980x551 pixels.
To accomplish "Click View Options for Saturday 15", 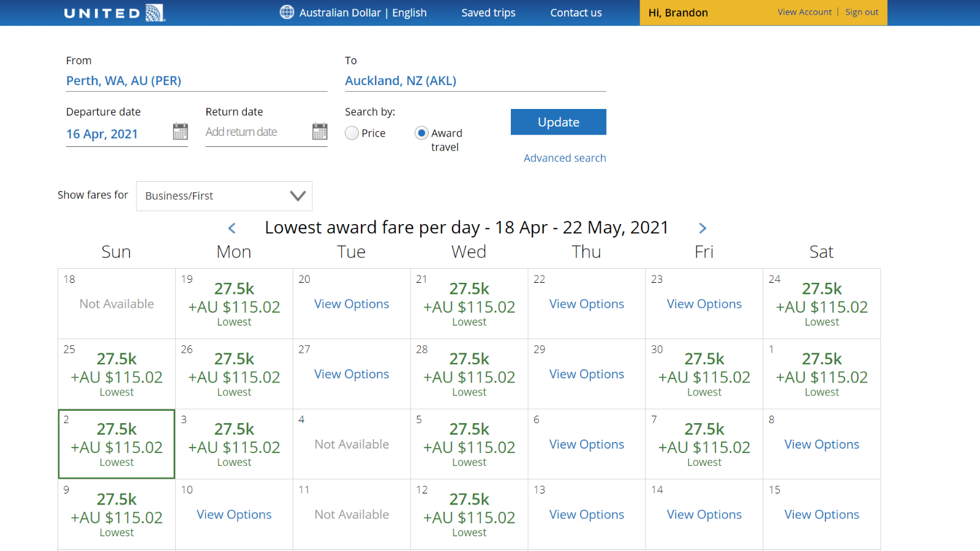I will [x=822, y=515].
